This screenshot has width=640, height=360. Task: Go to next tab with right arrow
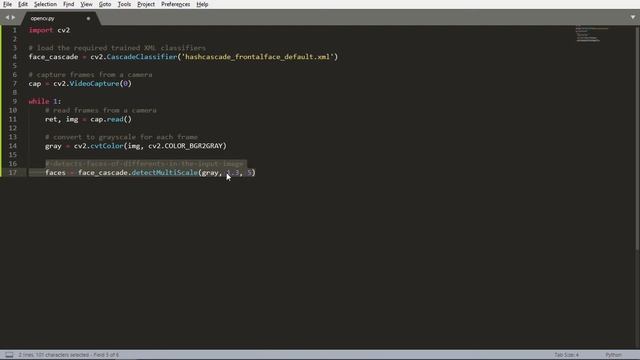tap(13, 18)
